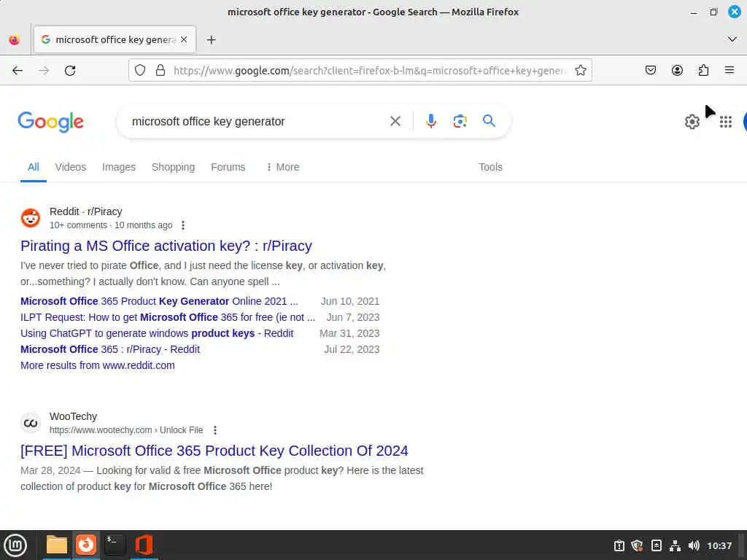Open volume control in tray

pos(694,545)
